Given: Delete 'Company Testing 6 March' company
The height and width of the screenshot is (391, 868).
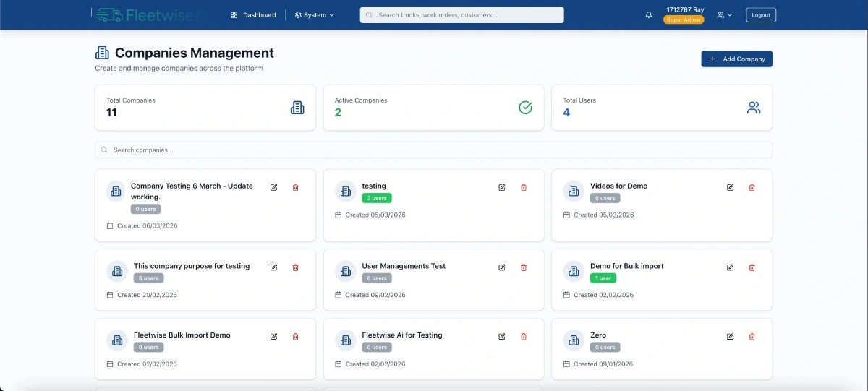Looking at the screenshot, I should pos(295,188).
